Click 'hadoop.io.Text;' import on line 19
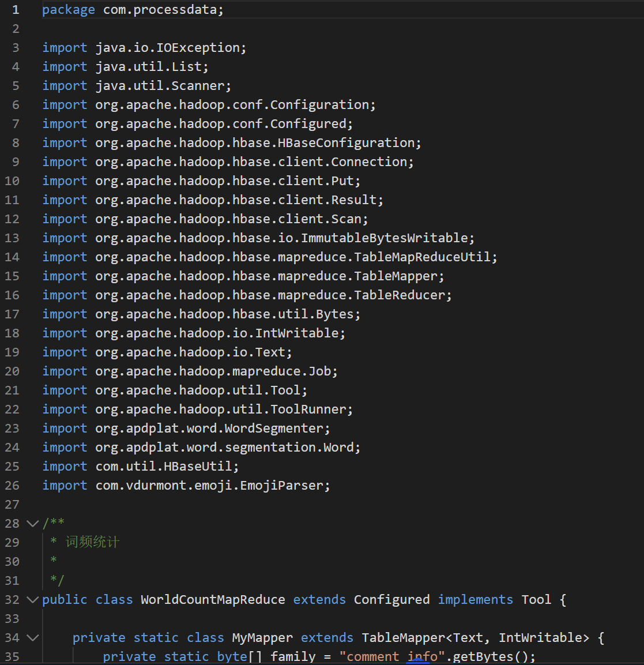 pos(236,352)
